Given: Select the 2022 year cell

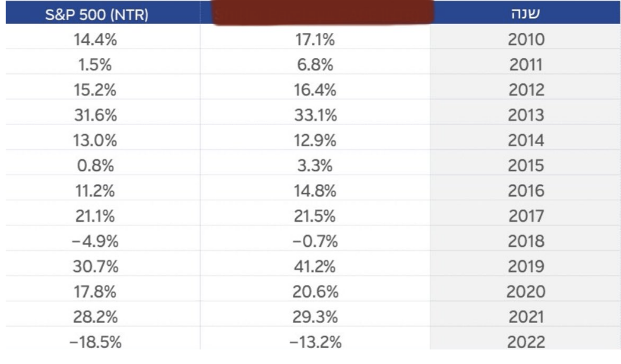Looking at the screenshot, I should click(526, 342).
